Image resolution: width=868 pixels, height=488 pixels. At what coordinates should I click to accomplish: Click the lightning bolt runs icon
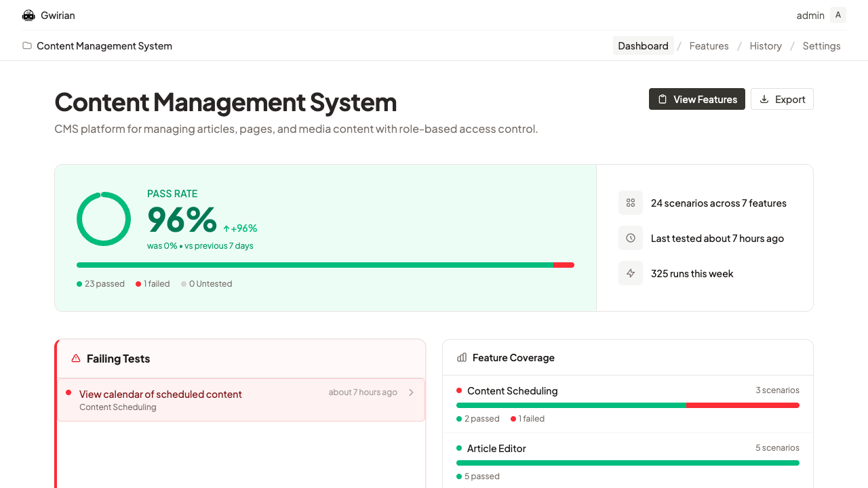[631, 273]
